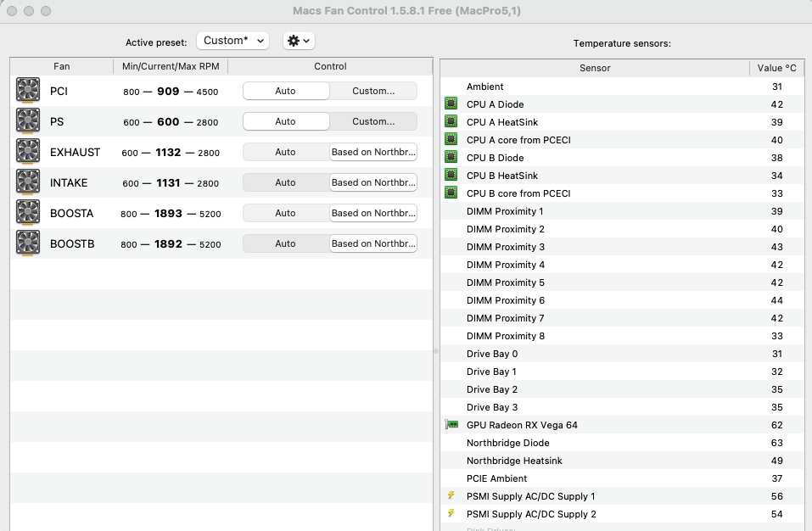This screenshot has height=531, width=812.
Task: Select the Ambient sensor row
Action: [x=623, y=87]
